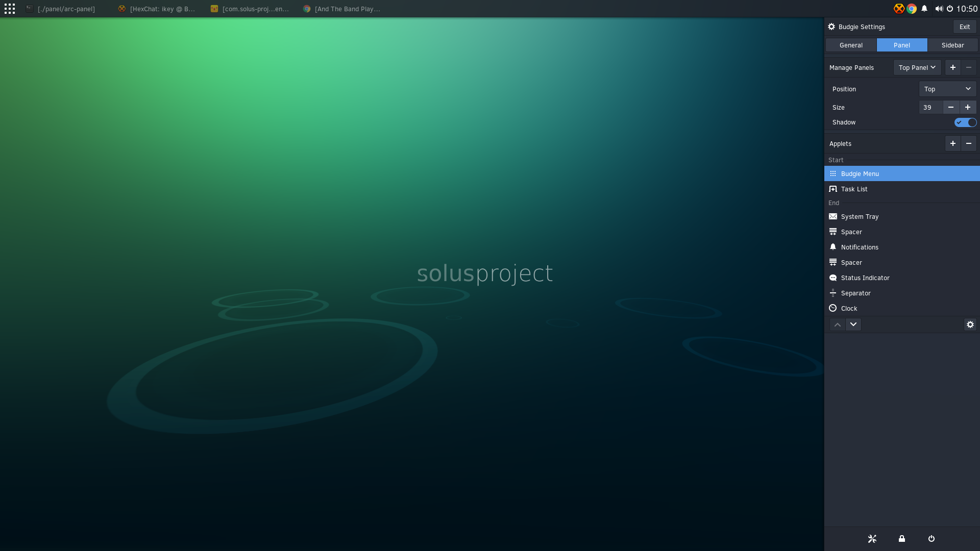
Task: Click the Size value field showing 39
Action: point(930,107)
